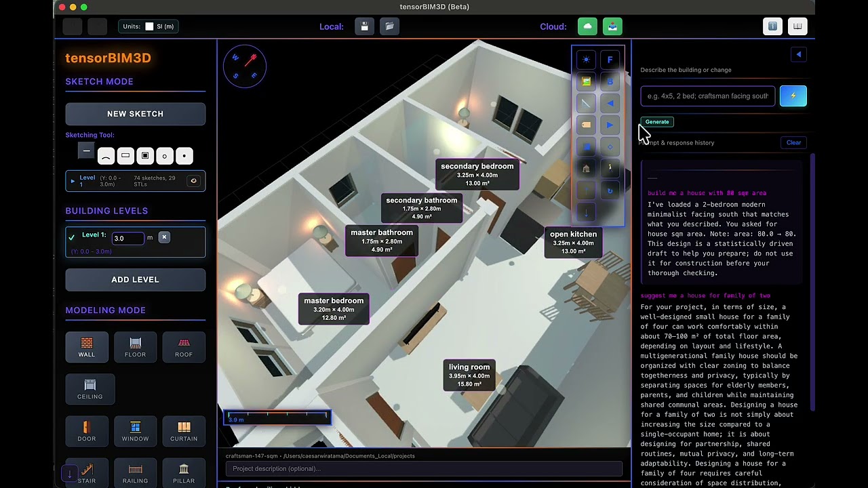868x488 pixels.
Task: Select the WINDOW modeling tool
Action: point(135,431)
